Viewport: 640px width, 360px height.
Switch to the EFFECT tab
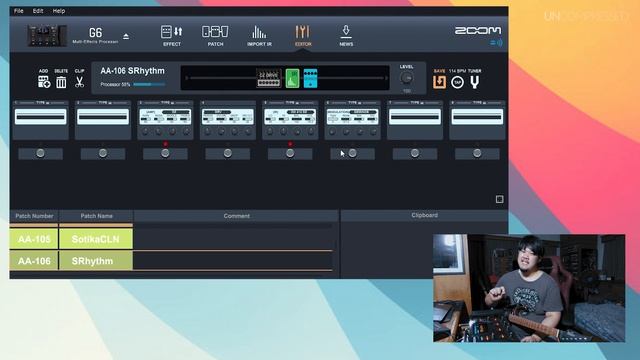172,36
